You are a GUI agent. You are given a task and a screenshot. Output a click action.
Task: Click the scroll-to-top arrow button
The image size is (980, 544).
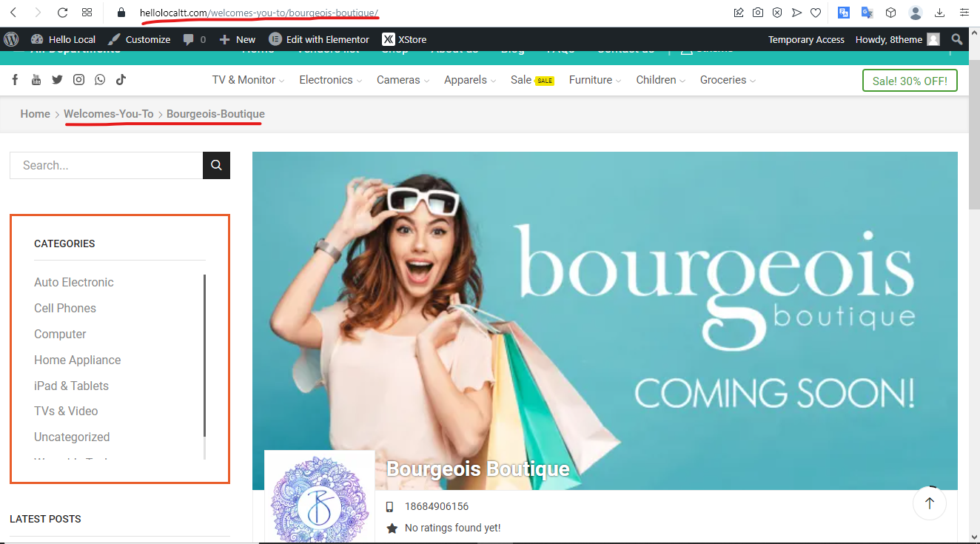tap(930, 503)
